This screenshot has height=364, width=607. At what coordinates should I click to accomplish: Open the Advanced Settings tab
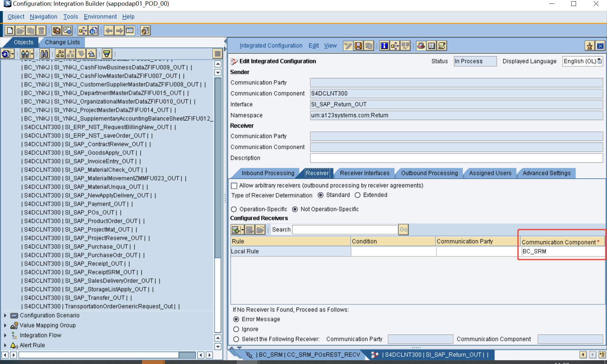click(547, 173)
